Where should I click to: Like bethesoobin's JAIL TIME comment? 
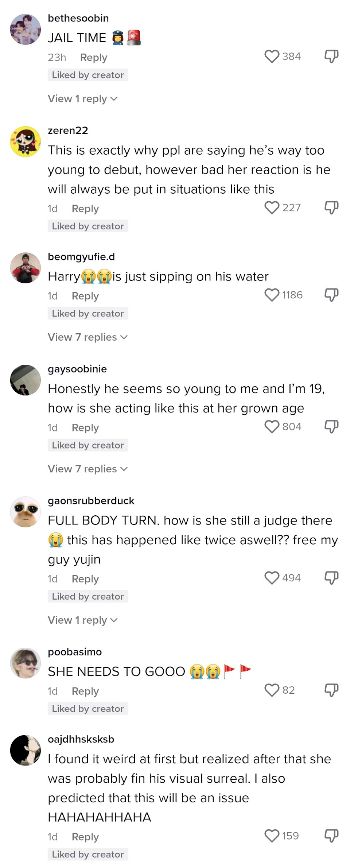point(272,57)
